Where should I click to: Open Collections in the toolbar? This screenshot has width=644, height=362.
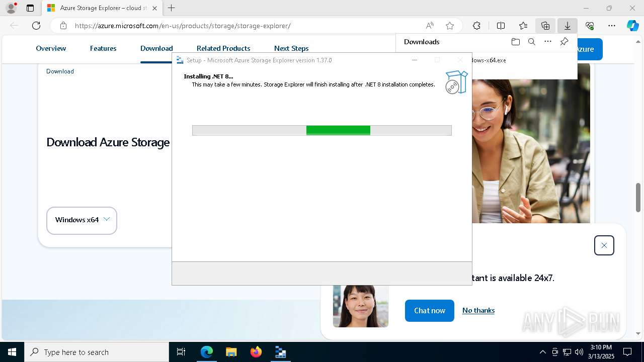[x=545, y=26]
